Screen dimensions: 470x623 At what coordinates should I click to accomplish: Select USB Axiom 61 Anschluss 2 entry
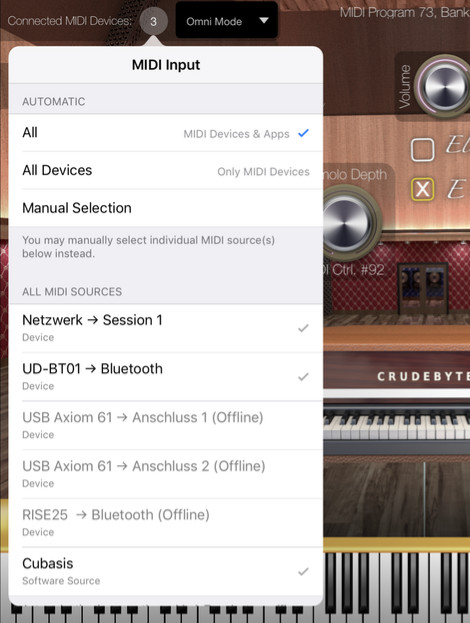166,474
